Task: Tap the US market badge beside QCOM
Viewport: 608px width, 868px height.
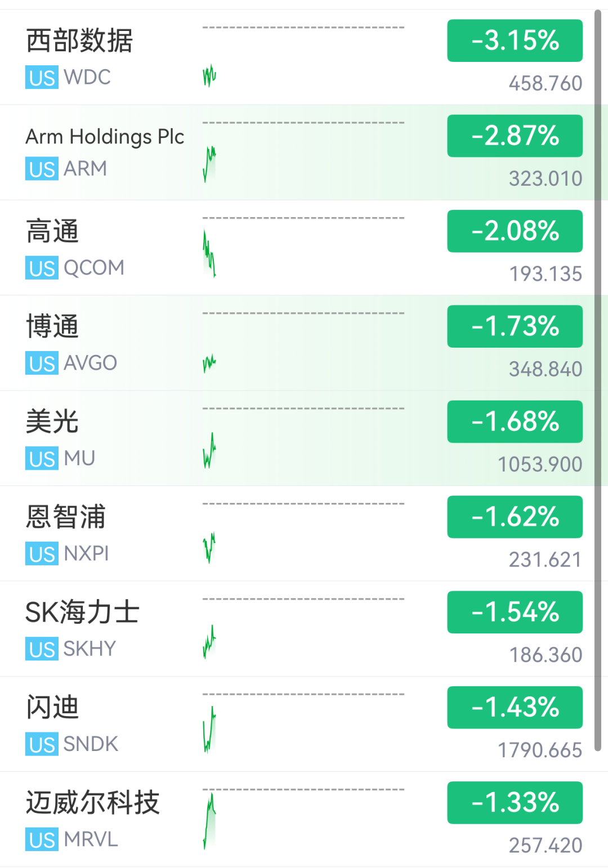Action: click(42, 268)
